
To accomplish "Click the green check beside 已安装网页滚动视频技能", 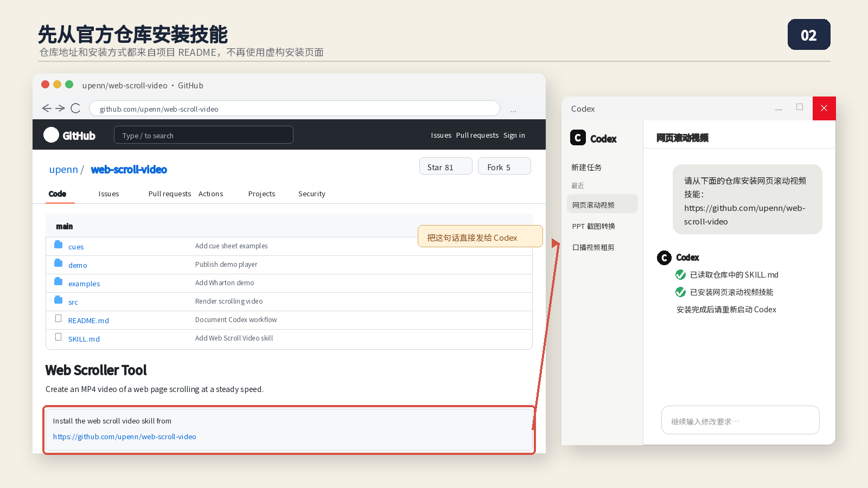I will click(x=680, y=292).
